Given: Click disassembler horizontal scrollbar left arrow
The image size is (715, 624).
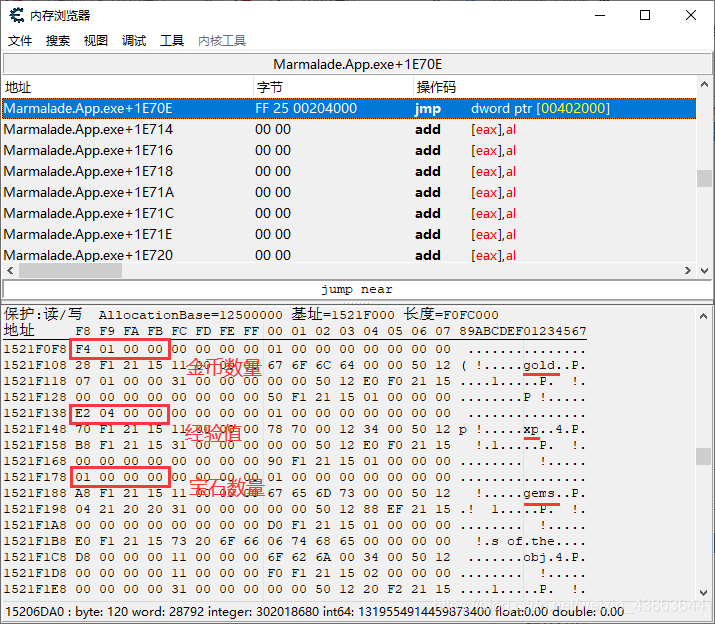Looking at the screenshot, I should click(10, 270).
